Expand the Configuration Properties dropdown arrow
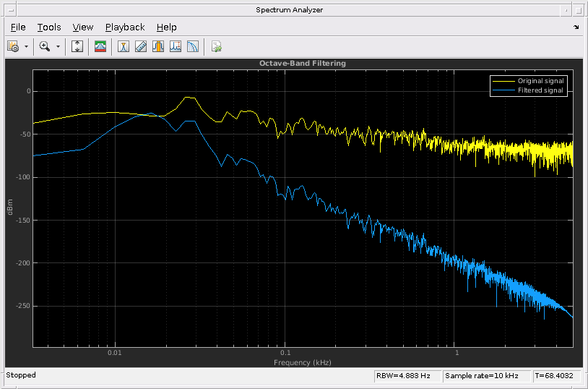Image resolution: width=588 pixels, height=389 pixels. [27, 46]
